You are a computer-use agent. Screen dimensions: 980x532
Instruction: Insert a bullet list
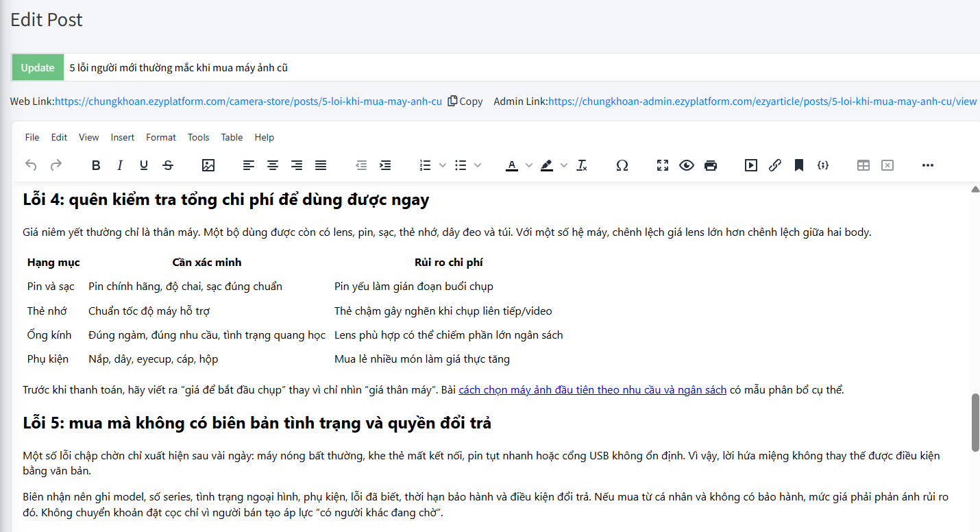461,165
